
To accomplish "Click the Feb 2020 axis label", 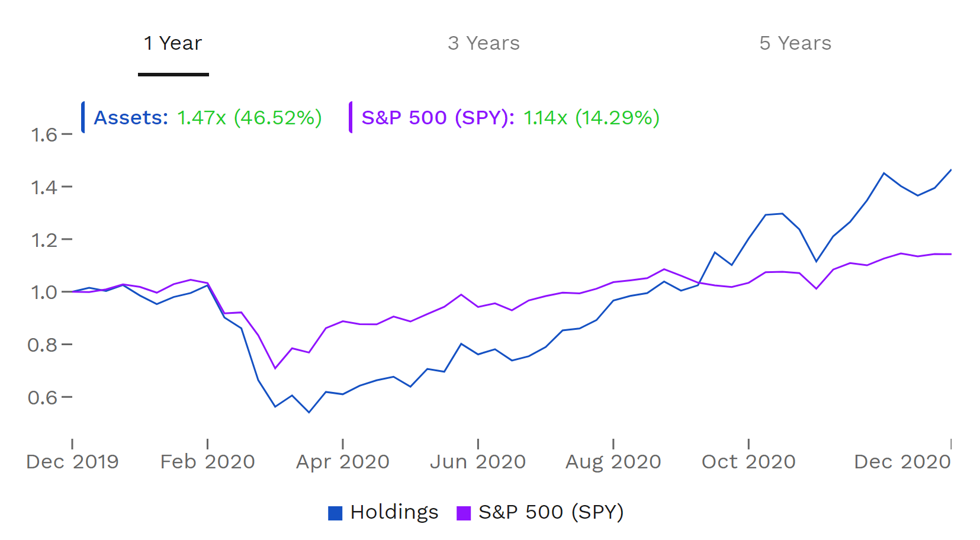I will (x=207, y=462).
